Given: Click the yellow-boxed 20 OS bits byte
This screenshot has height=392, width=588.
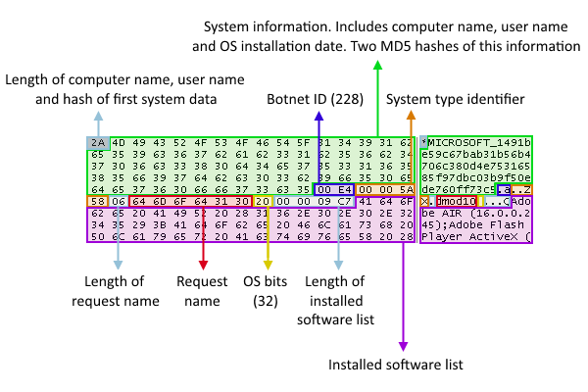Looking at the screenshot, I should [263, 202].
